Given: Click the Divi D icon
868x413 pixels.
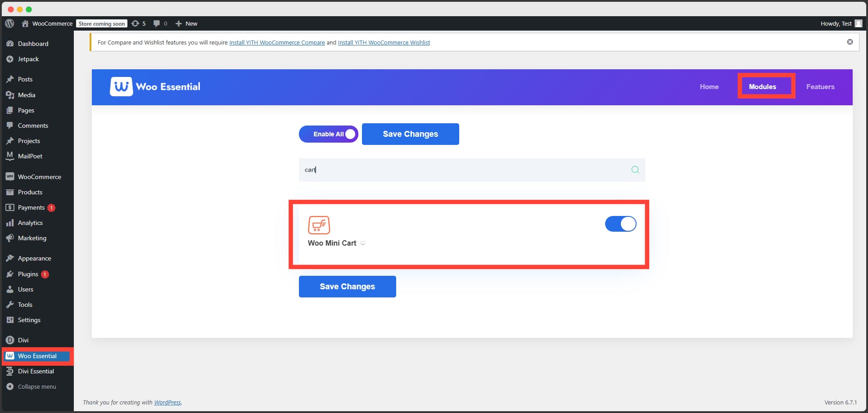Looking at the screenshot, I should tap(10, 340).
